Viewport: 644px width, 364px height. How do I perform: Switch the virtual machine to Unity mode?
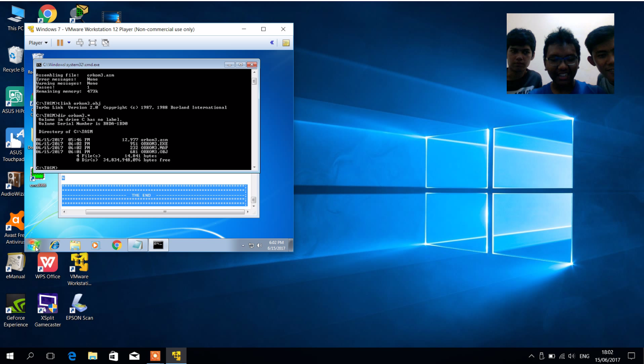point(105,43)
